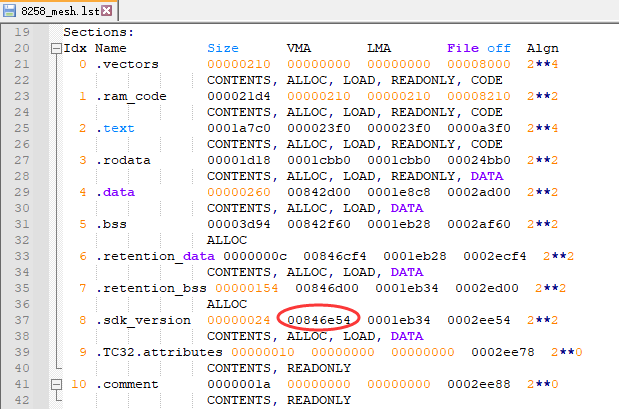Click the size value '00000154'

(247, 288)
